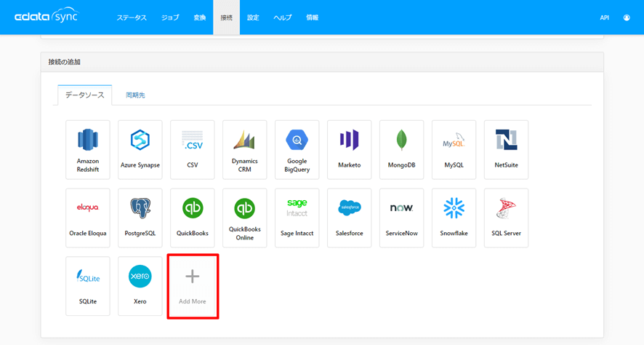The width and height of the screenshot is (644, 345).
Task: Select the 接続 navigation tab
Action: tap(226, 17)
